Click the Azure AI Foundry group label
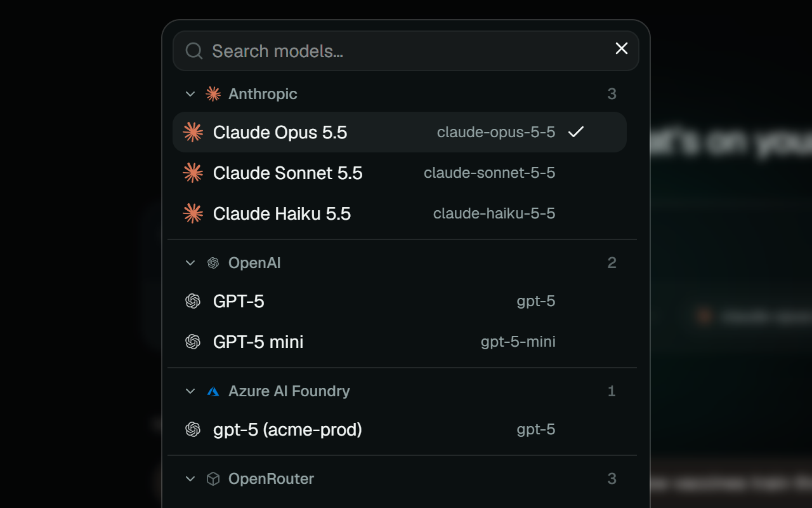Image resolution: width=812 pixels, height=508 pixels. (289, 391)
